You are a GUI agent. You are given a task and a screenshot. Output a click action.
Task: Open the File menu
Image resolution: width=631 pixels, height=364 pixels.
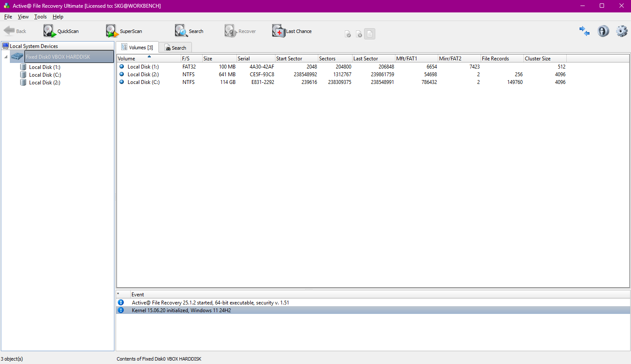click(8, 17)
